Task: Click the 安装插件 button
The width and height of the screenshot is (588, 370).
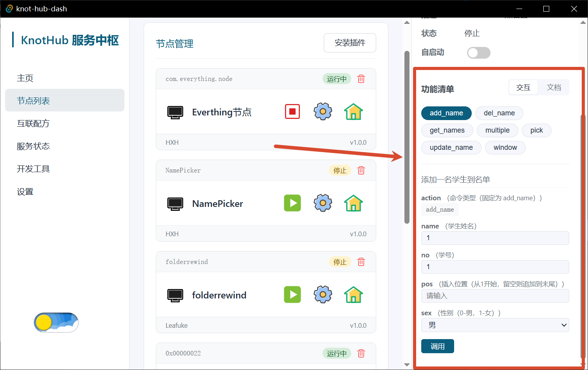Action: tap(350, 43)
